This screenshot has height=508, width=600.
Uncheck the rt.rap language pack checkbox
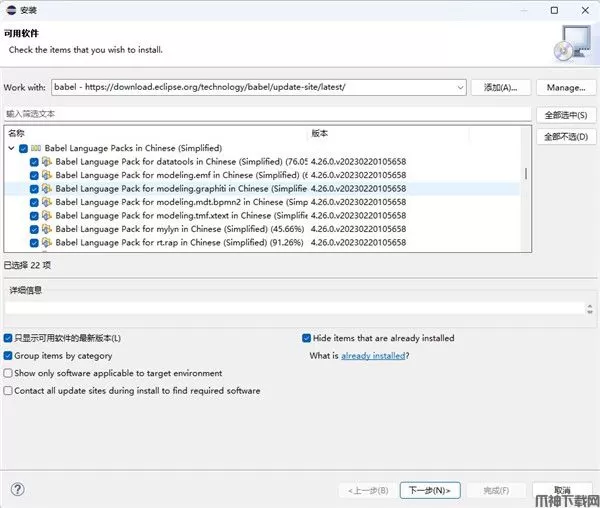34,243
